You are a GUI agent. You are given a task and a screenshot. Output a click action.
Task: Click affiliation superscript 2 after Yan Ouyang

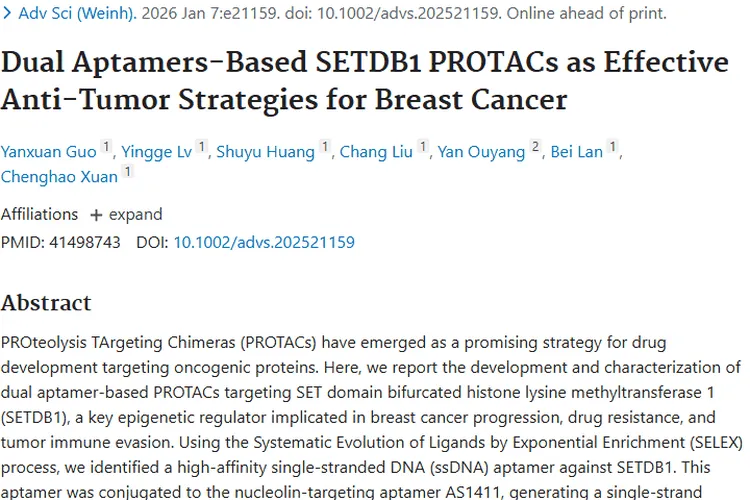point(535,149)
